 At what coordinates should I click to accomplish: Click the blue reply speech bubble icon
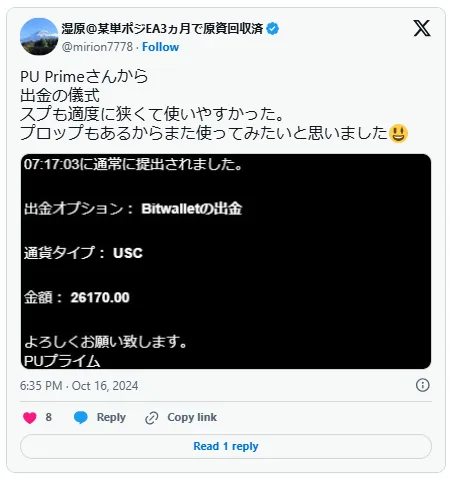pyautogui.click(x=81, y=417)
